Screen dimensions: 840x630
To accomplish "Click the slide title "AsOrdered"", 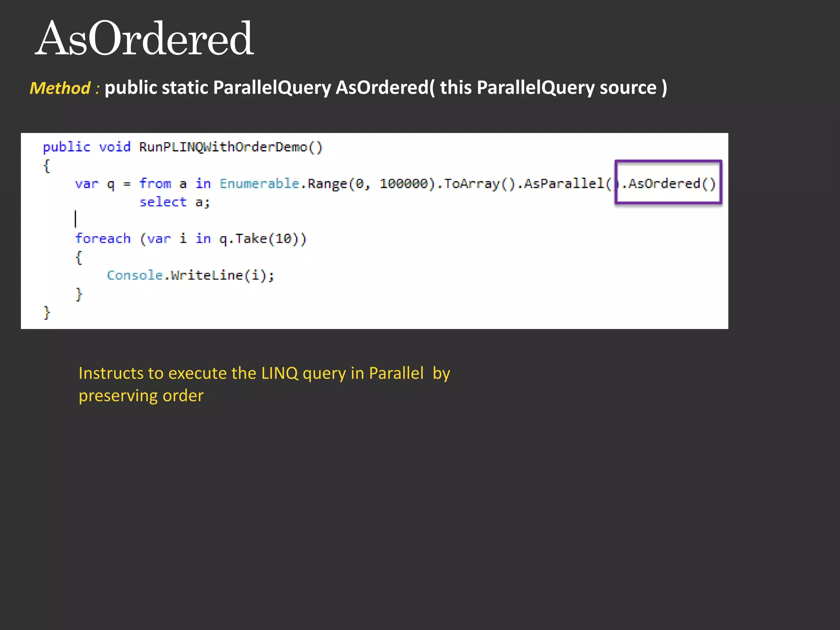I will pyautogui.click(x=144, y=39).
